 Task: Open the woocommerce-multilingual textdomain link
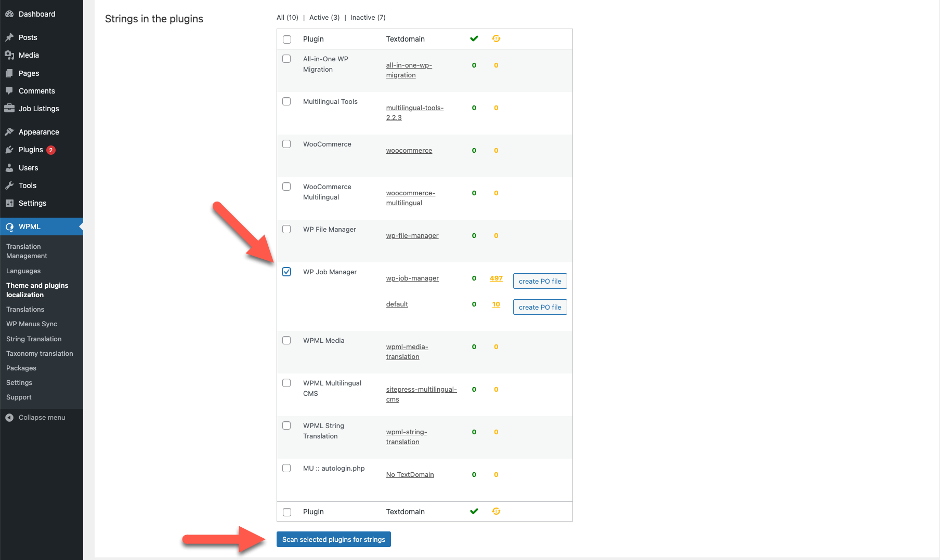click(411, 198)
